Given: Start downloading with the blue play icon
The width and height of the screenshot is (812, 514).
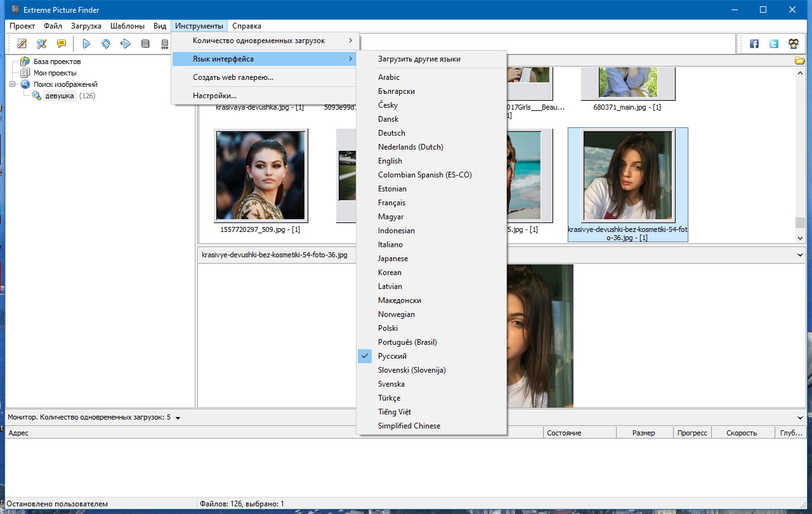Looking at the screenshot, I should pyautogui.click(x=86, y=44).
